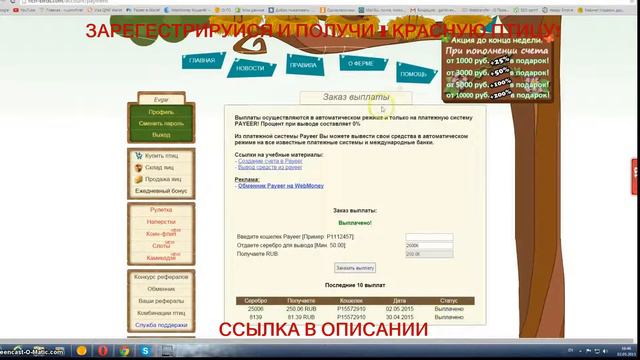Open Профиль in the green account panel
Viewport: 640px width, 360px height.
click(161, 112)
